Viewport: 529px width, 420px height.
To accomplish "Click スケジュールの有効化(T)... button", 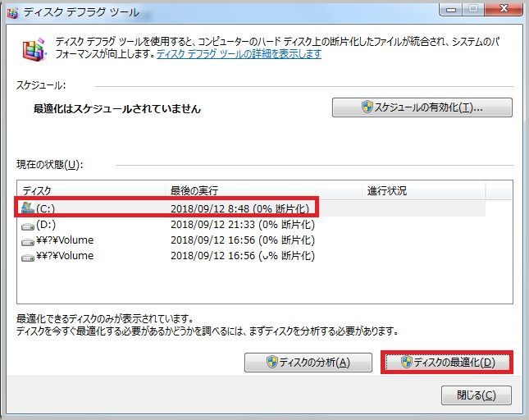I will [x=422, y=107].
